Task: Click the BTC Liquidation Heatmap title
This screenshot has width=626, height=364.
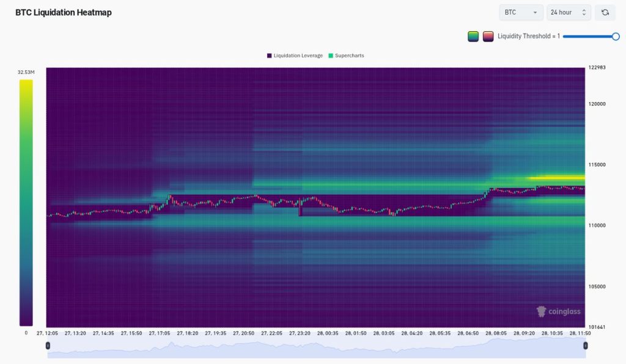Action: click(x=63, y=12)
